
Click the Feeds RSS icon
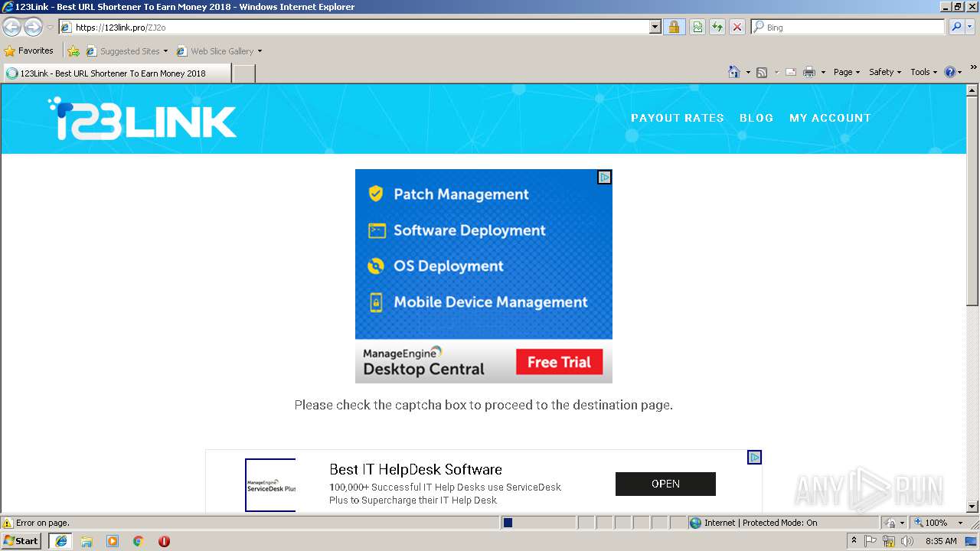pyautogui.click(x=762, y=72)
